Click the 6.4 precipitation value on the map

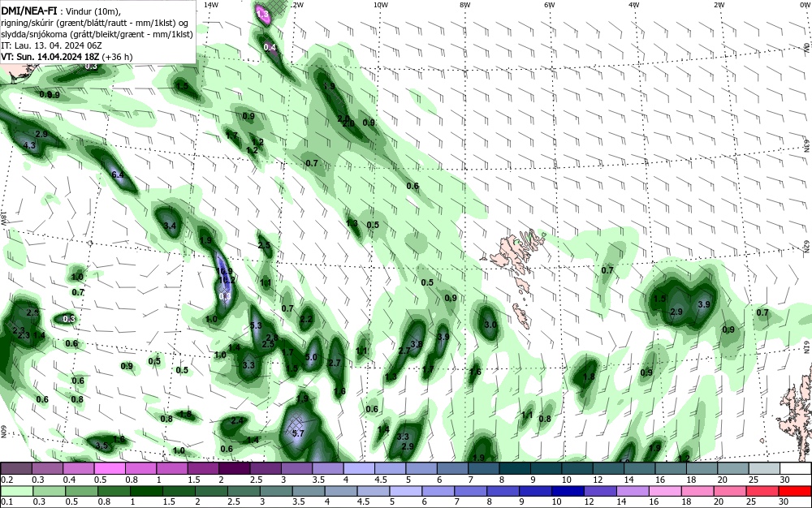pyautogui.click(x=118, y=174)
